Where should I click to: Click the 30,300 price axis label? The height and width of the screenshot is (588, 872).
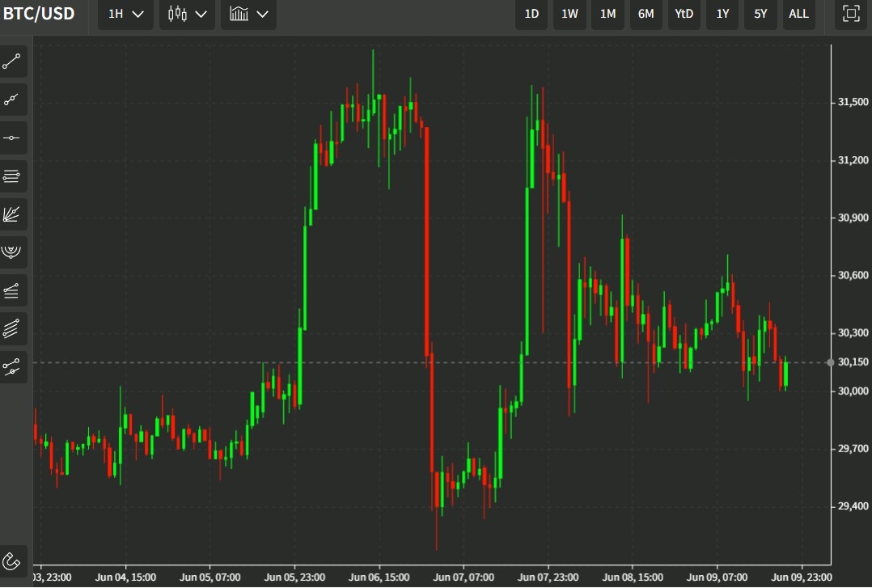click(853, 332)
